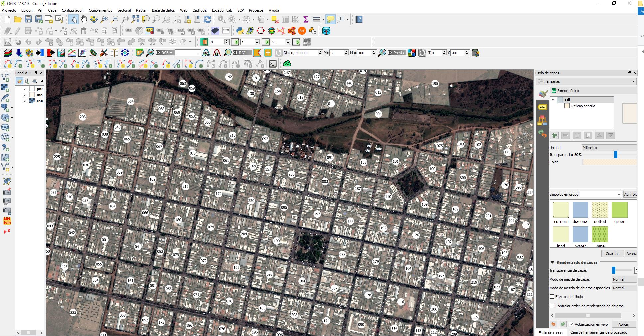
Task: Click the orange Ref plugin icon
Action: [x=302, y=31]
